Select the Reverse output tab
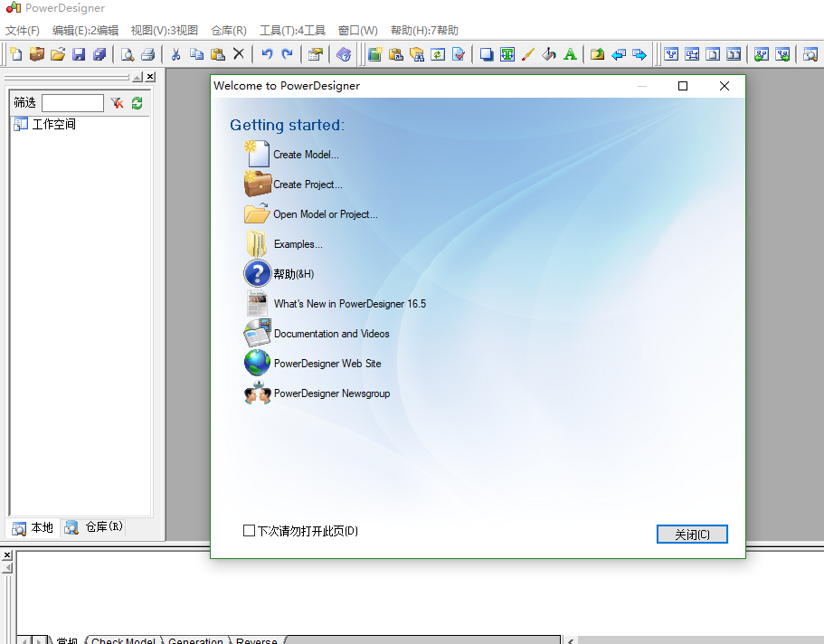The height and width of the screenshot is (644, 824). pyautogui.click(x=257, y=641)
